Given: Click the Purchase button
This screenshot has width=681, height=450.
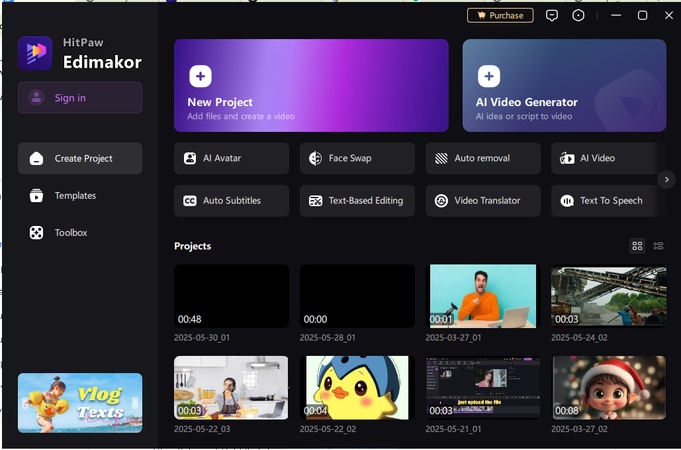Looking at the screenshot, I should point(500,16).
